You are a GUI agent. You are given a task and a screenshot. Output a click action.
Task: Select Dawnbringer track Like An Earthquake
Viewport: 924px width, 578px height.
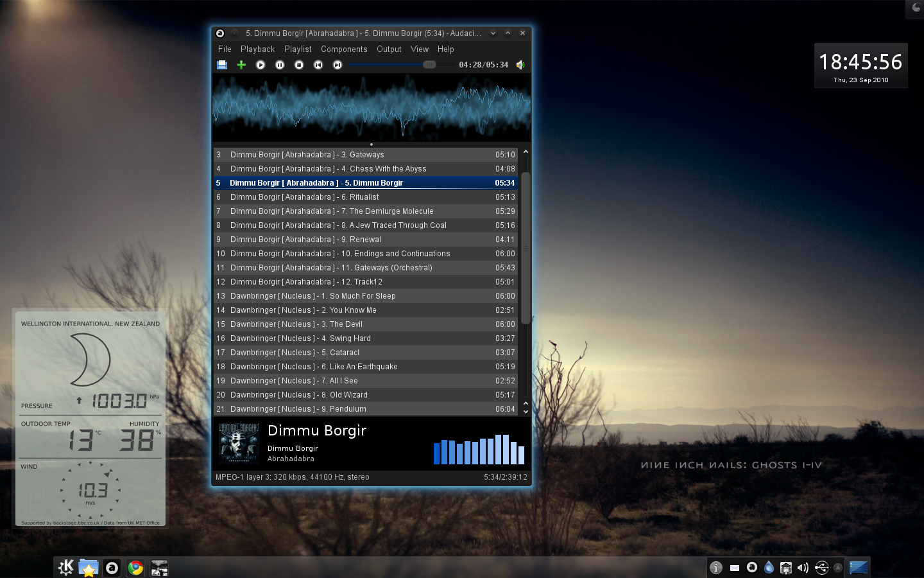tap(366, 367)
